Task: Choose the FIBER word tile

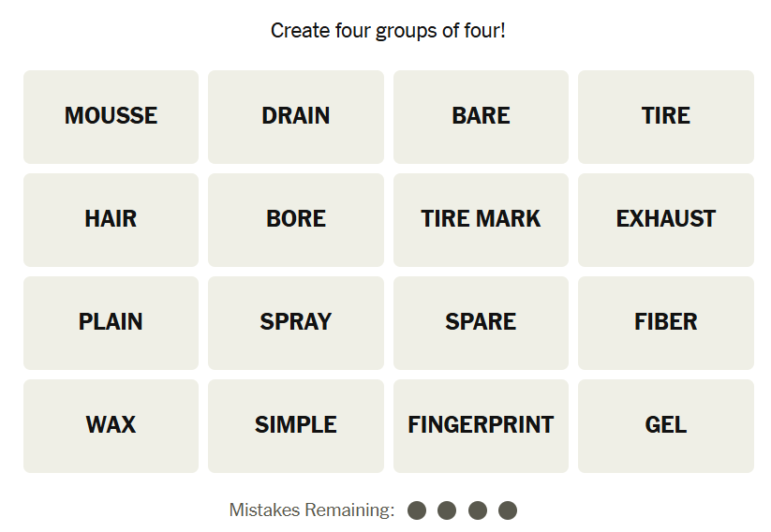Action: [x=666, y=322]
